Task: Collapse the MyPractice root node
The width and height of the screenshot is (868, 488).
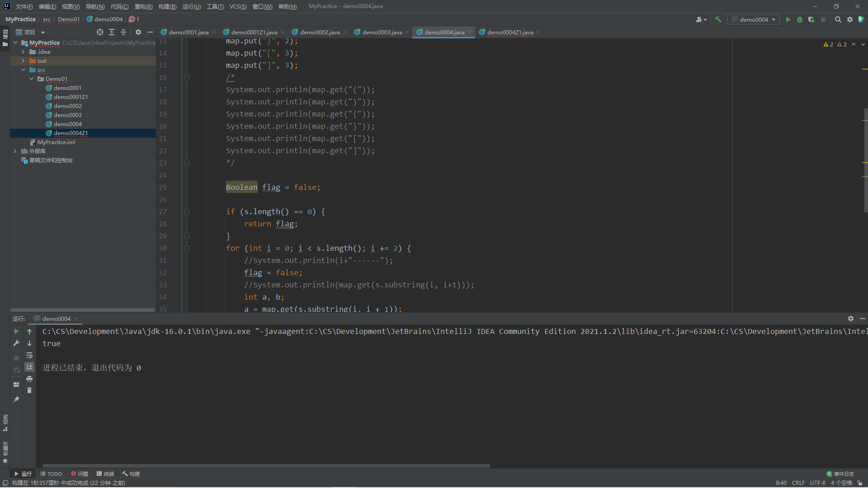Action: [x=15, y=43]
